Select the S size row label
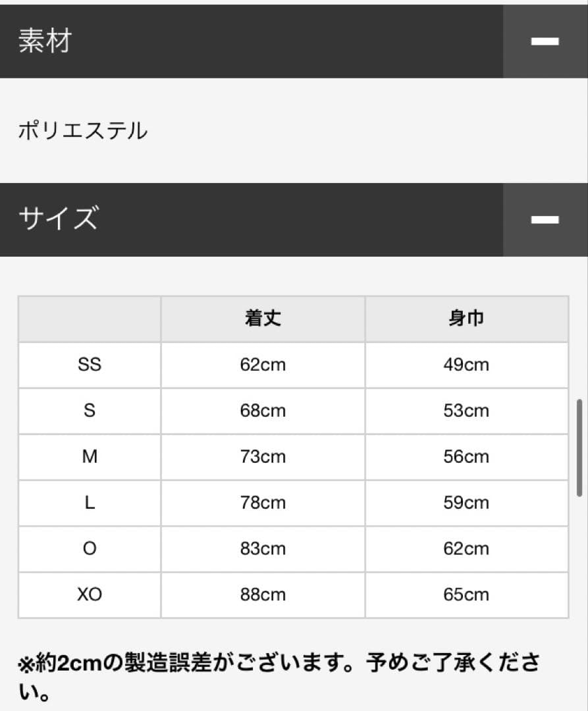588x711 pixels. [88, 410]
